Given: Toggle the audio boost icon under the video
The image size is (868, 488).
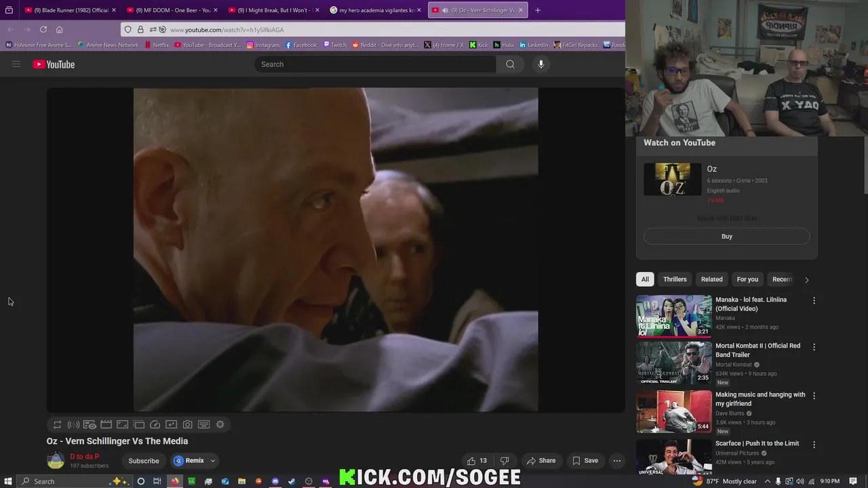Looking at the screenshot, I should pos(73,424).
